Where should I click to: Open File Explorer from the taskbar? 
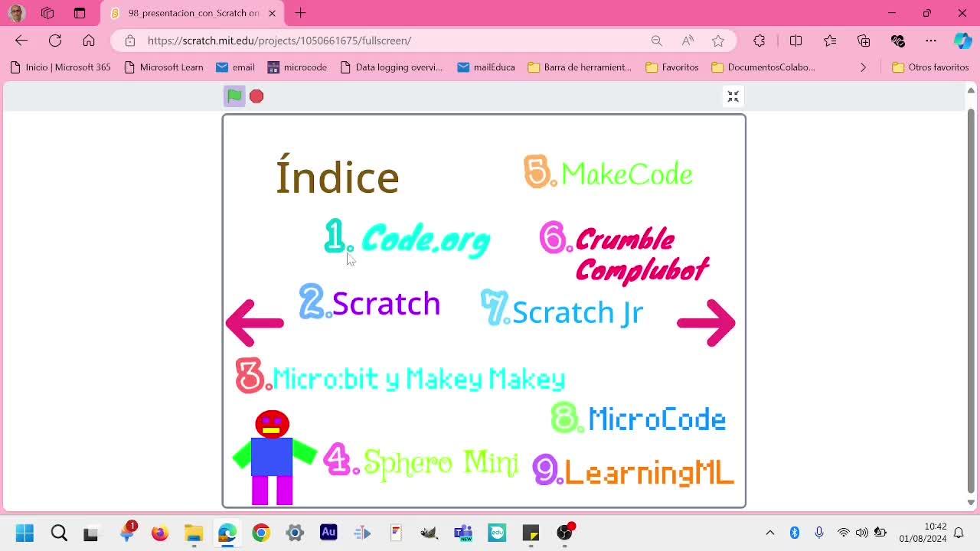pyautogui.click(x=194, y=533)
